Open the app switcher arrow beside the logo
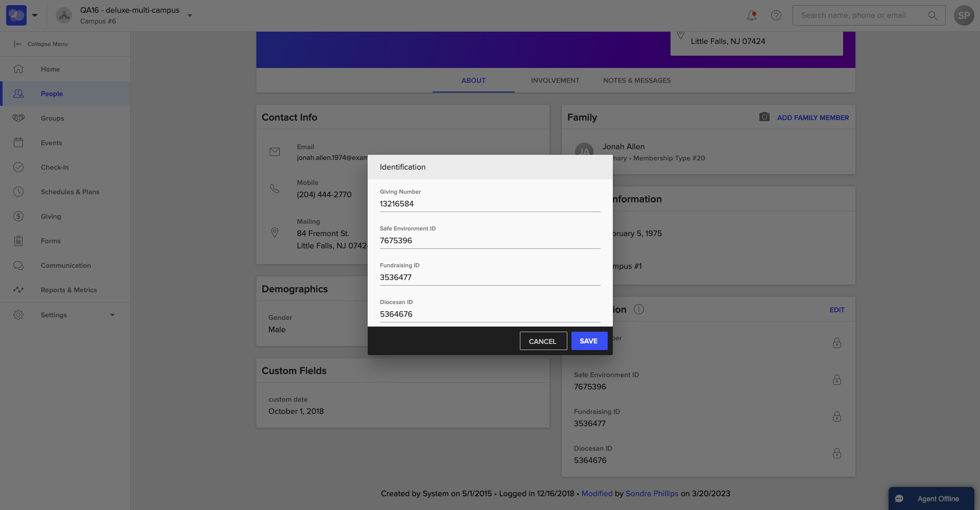 [35, 15]
